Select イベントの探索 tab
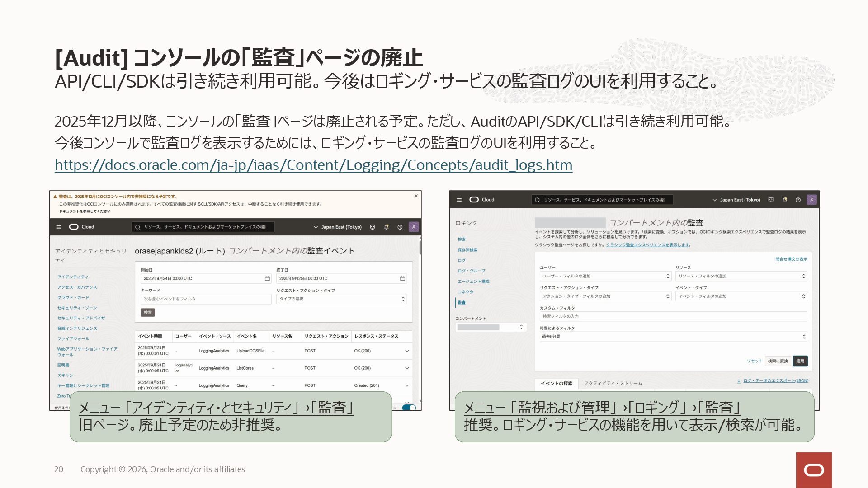This screenshot has height=488, width=868. 557,383
